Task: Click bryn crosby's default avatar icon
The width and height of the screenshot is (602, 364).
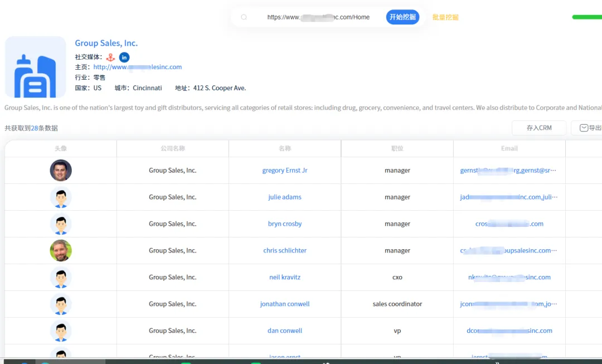Action: pos(61,224)
